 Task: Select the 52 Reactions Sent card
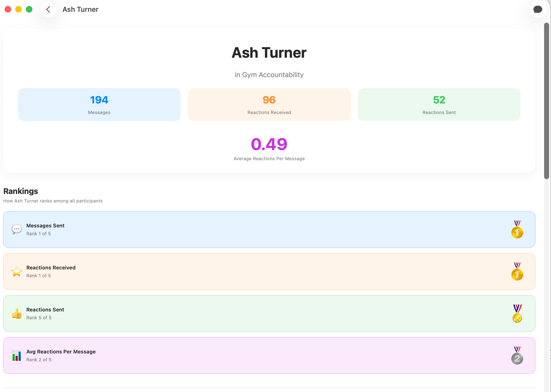[x=439, y=105]
